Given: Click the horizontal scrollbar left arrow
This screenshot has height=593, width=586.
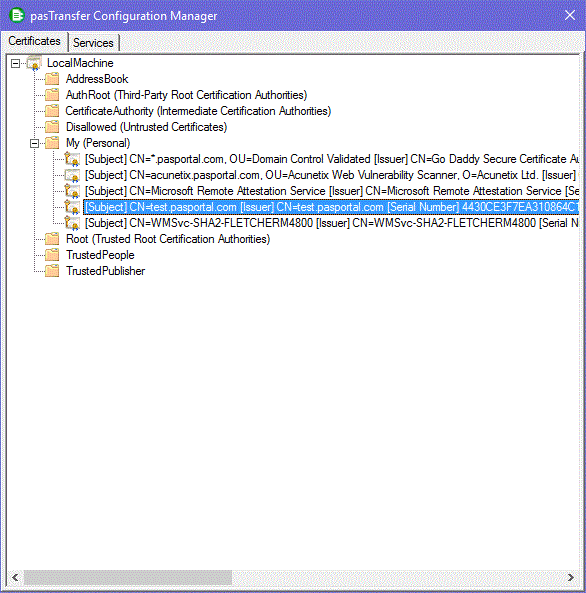Looking at the screenshot, I should coord(15,577).
